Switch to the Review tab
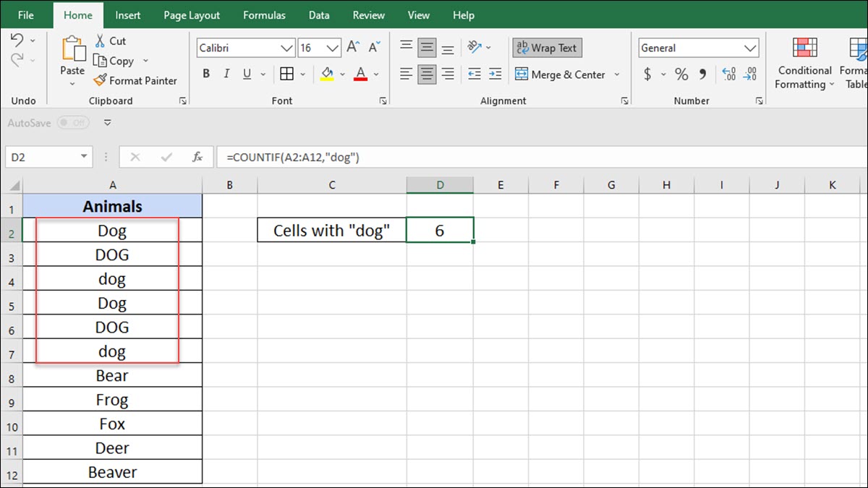Viewport: 868px width, 488px height. click(x=369, y=15)
